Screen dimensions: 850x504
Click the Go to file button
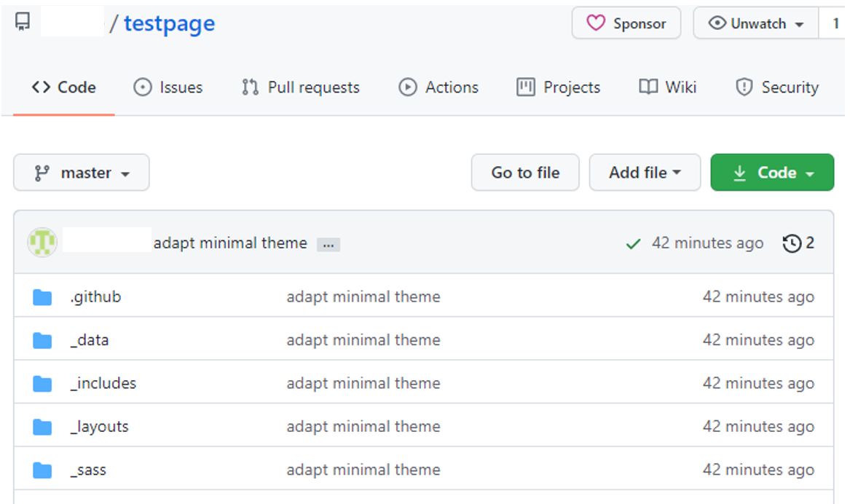(x=525, y=173)
